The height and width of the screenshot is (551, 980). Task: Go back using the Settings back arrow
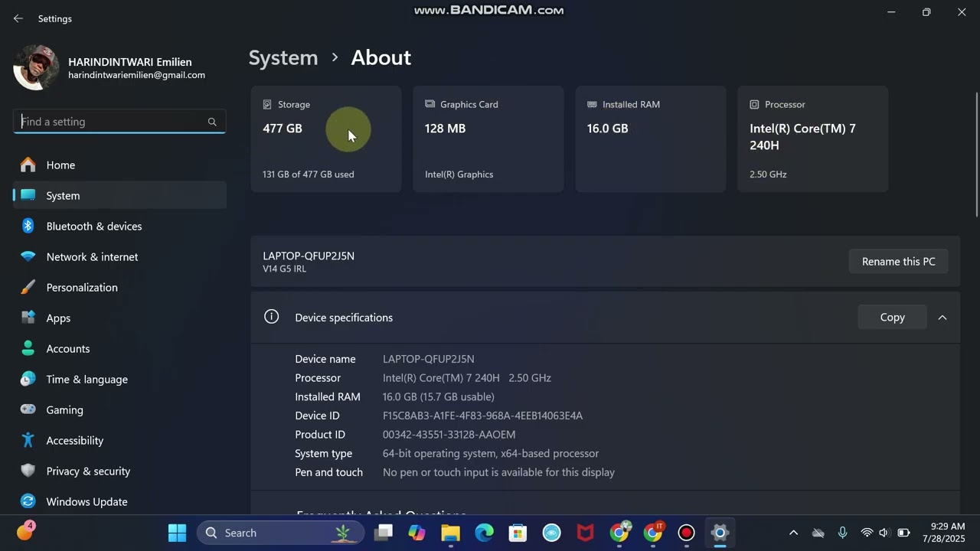click(18, 18)
